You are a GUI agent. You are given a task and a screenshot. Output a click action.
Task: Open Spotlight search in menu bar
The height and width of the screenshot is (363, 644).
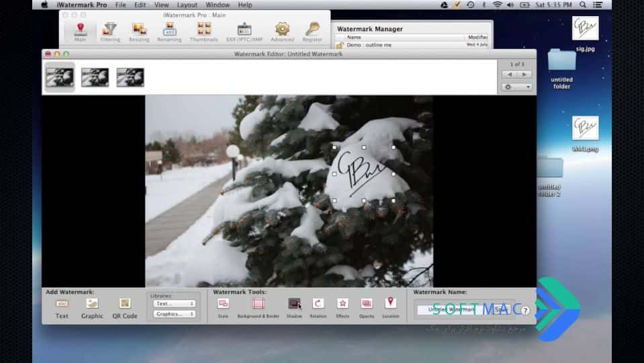pyautogui.click(x=582, y=5)
